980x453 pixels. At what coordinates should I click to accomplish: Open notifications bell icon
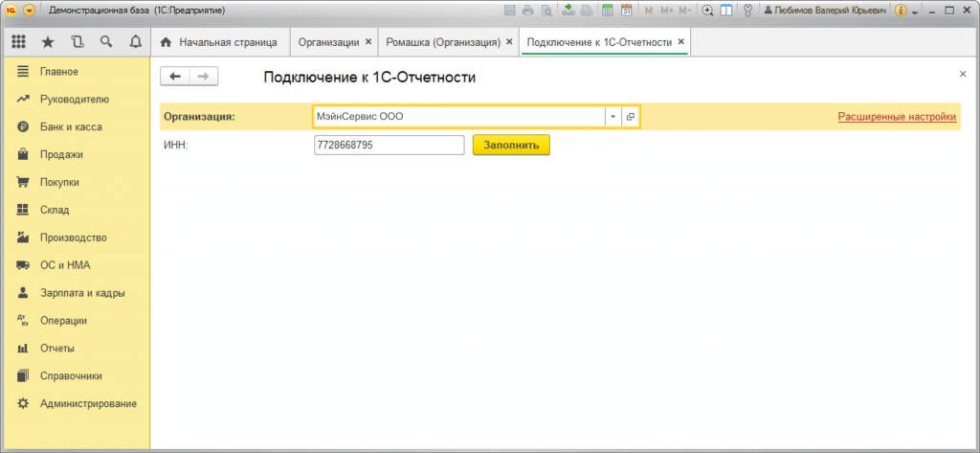pyautogui.click(x=134, y=43)
